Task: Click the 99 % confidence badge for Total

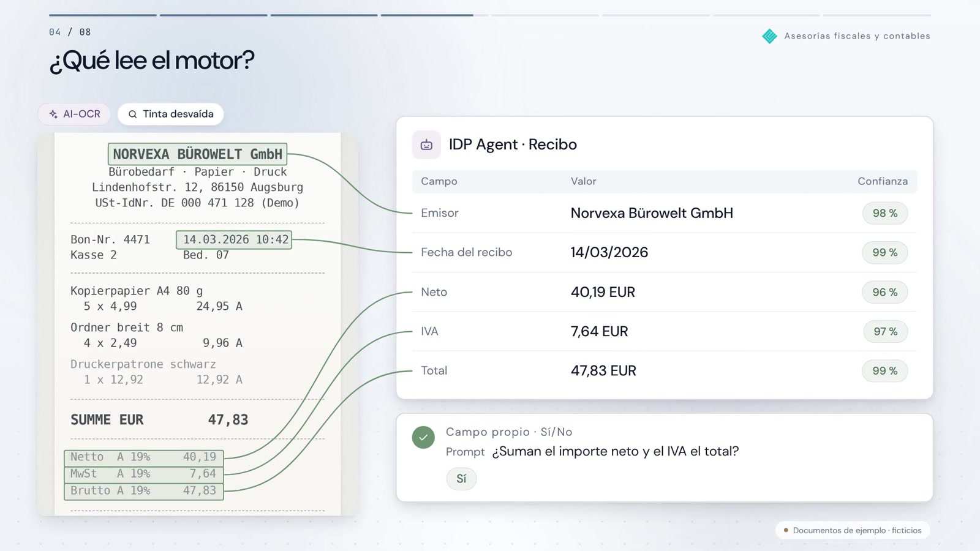Action: pyautogui.click(x=885, y=370)
